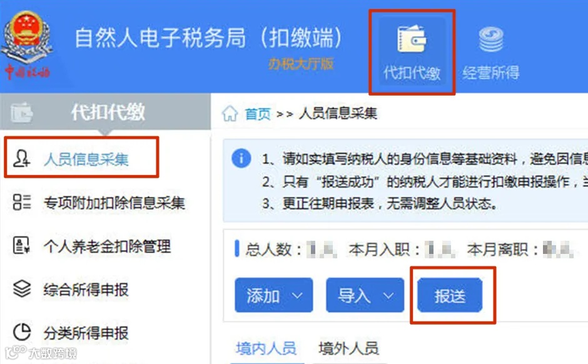The image size is (588, 364).
Task: Switch to the 境内人员 tab
Action: coord(266,348)
